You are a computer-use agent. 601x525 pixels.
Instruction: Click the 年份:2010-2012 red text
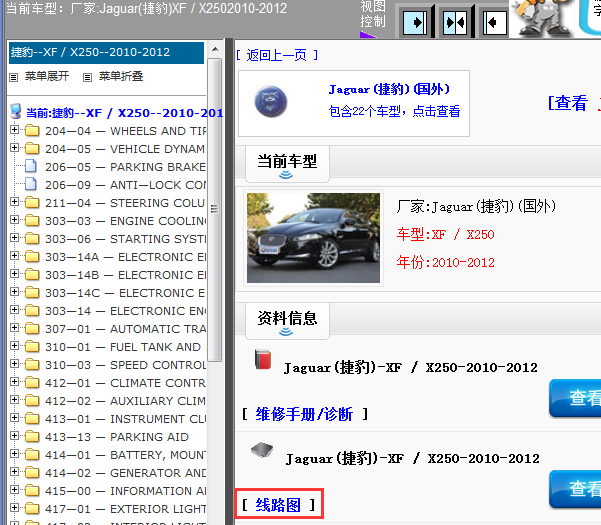click(x=445, y=262)
